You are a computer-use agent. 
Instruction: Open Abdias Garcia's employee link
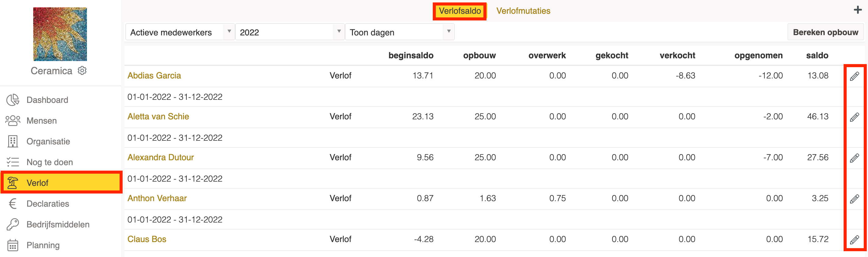tap(154, 76)
